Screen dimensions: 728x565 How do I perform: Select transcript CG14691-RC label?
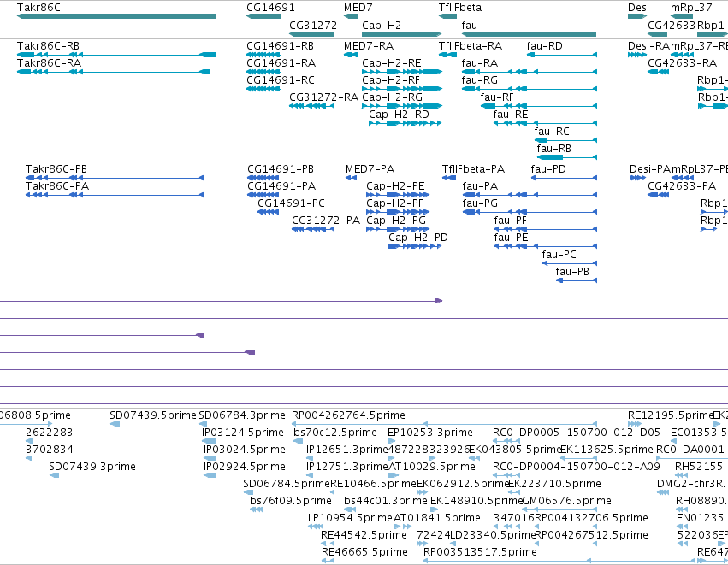(281, 79)
